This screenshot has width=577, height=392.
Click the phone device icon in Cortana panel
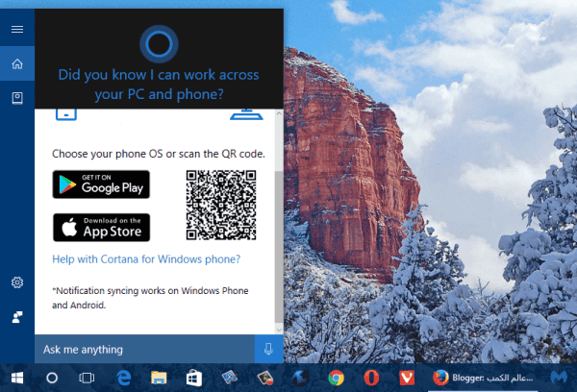[66, 114]
